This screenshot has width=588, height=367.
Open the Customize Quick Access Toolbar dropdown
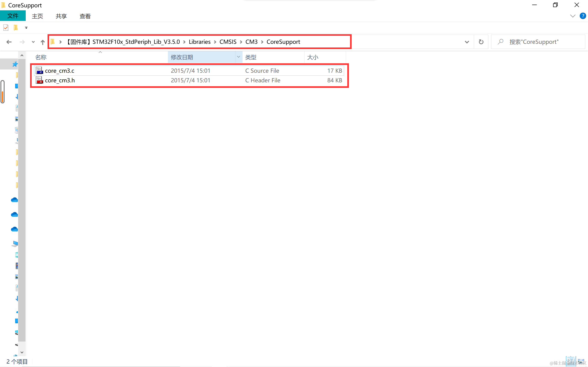pyautogui.click(x=26, y=28)
